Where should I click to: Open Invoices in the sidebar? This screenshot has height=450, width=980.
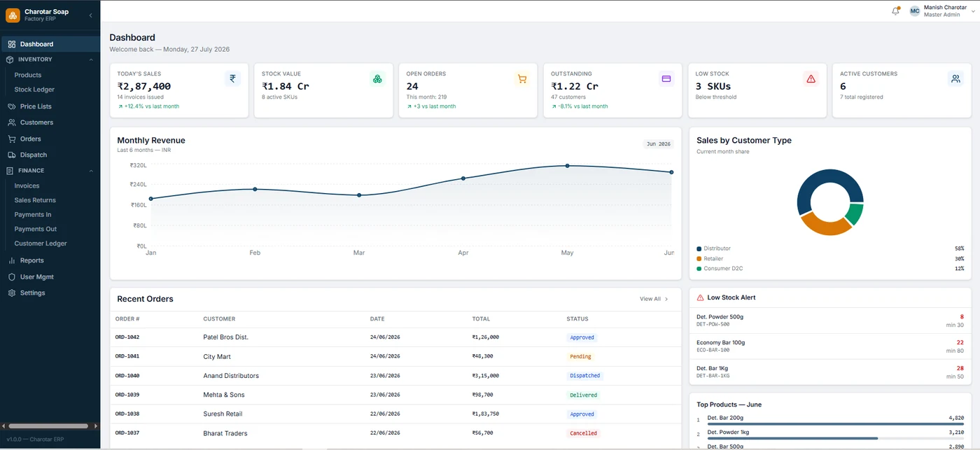(27, 186)
